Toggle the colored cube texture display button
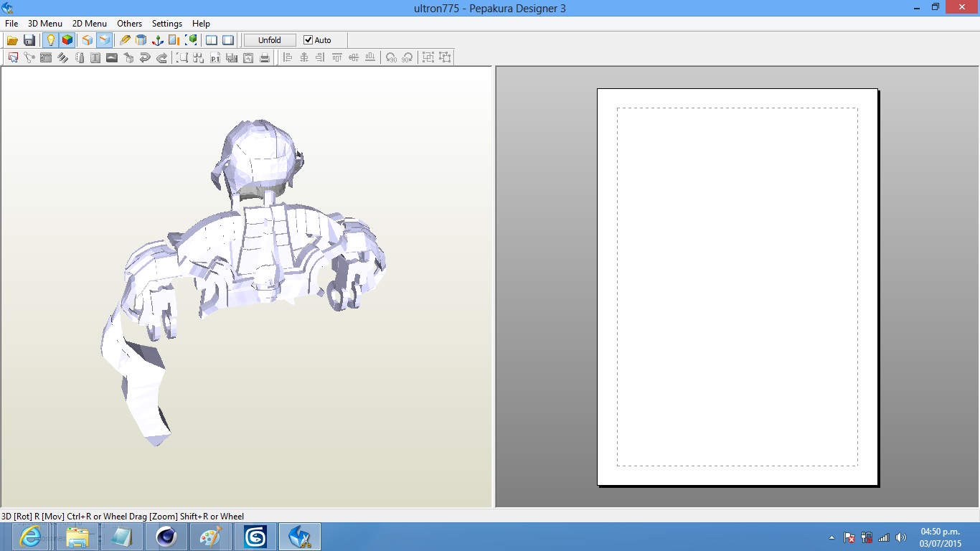Screen dimensions: 980x551 67,40
